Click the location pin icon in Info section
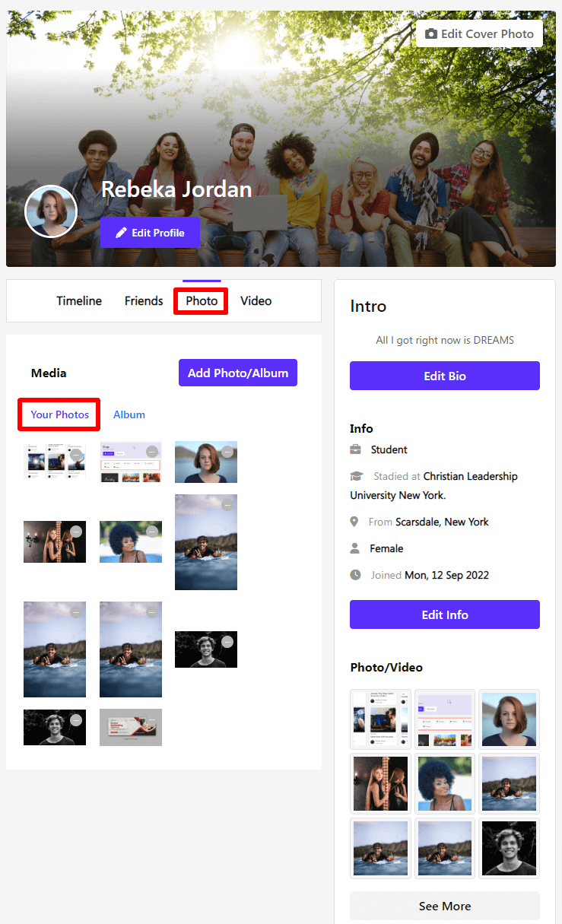Viewport: 562px width, 924px height. click(x=354, y=522)
